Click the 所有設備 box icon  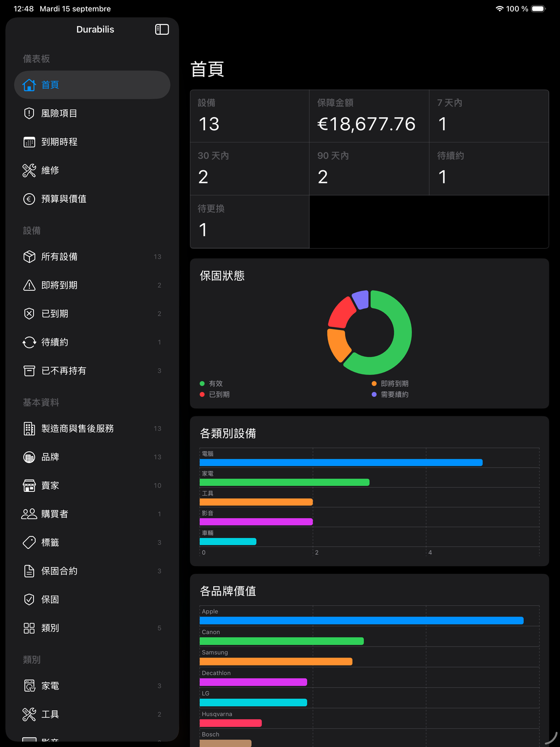coord(29,257)
